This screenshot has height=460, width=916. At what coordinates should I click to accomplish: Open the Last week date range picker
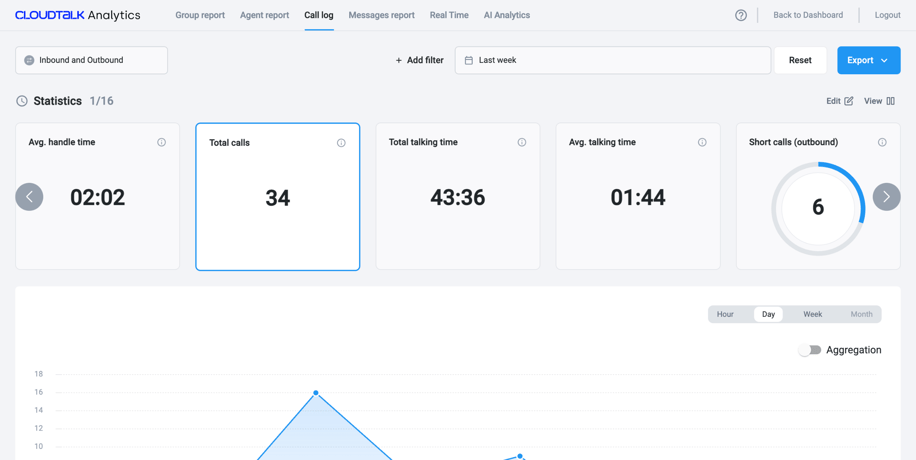613,60
